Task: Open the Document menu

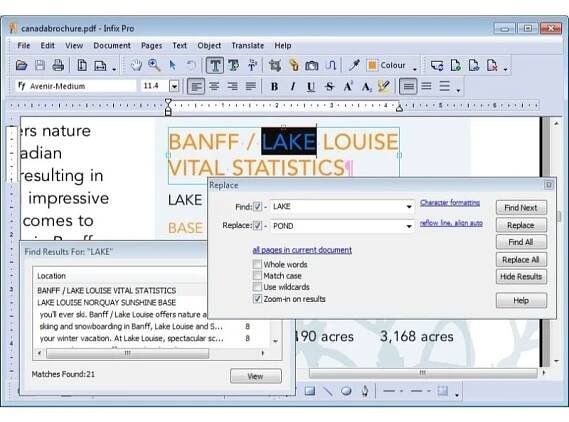Action: click(112, 45)
